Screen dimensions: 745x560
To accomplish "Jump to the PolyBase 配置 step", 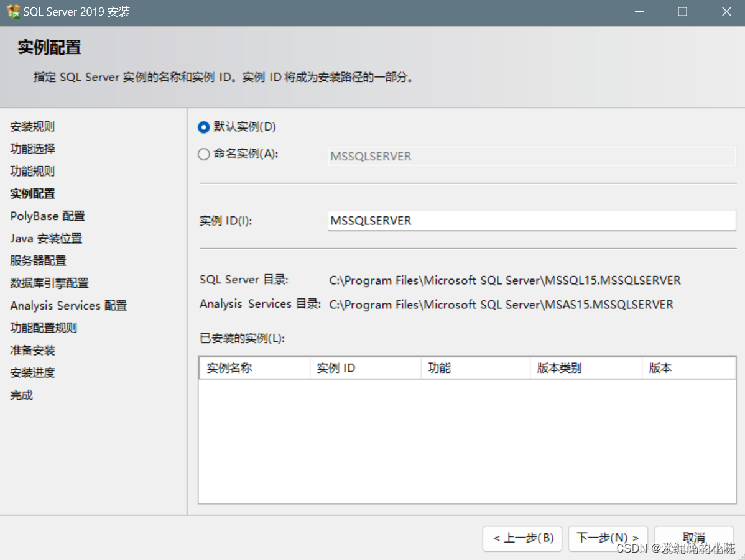I will point(47,216).
